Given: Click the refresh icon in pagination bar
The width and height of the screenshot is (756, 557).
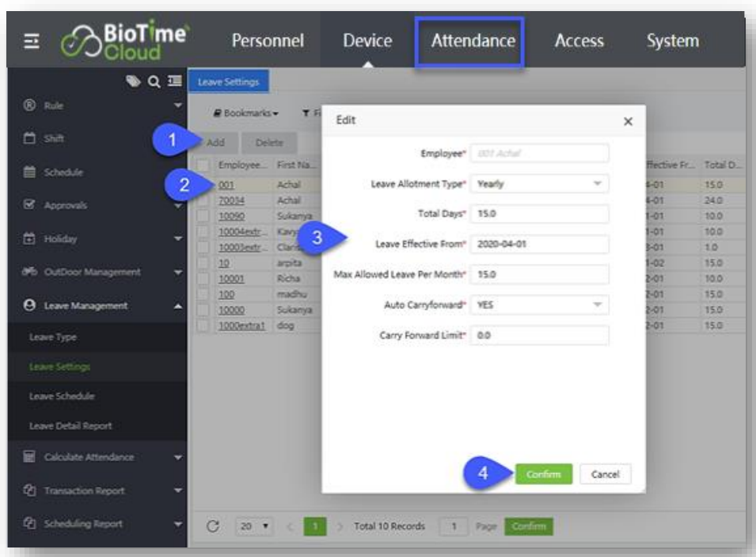Looking at the screenshot, I should [x=212, y=526].
